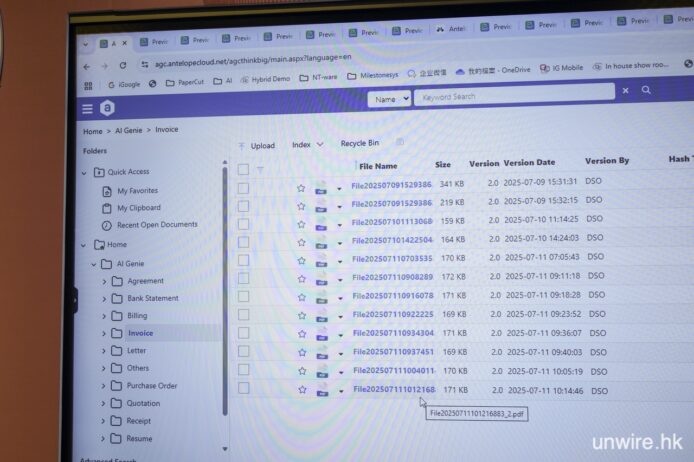Open file link File202507110916078

[392, 297]
